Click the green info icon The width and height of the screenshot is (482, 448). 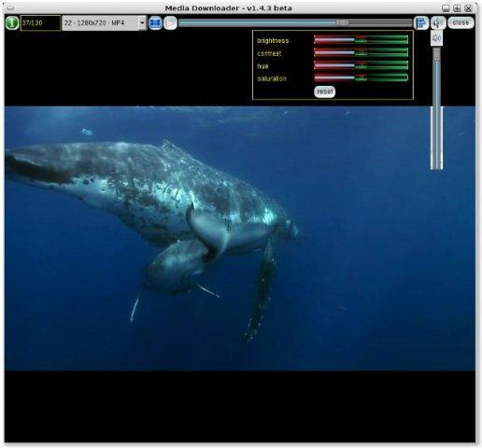(x=12, y=22)
